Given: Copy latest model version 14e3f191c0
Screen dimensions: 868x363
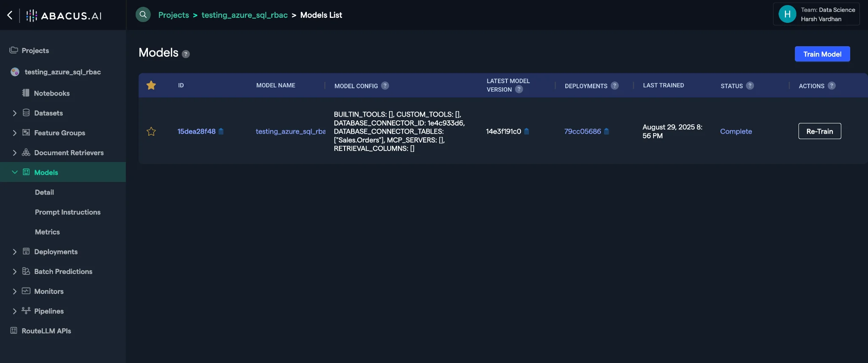Looking at the screenshot, I should pos(526,131).
